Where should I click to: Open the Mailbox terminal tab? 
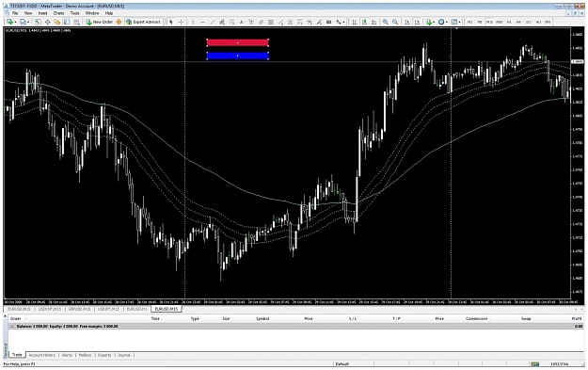point(85,355)
